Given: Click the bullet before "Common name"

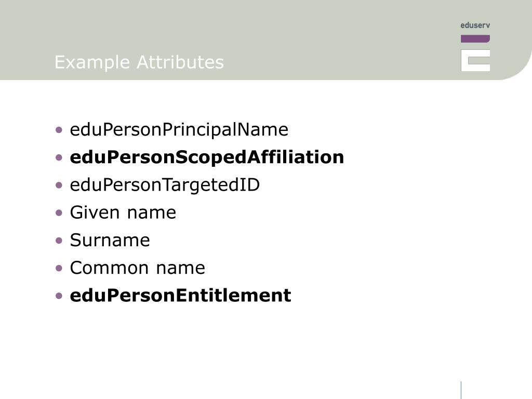Looking at the screenshot, I should pos(60,268).
